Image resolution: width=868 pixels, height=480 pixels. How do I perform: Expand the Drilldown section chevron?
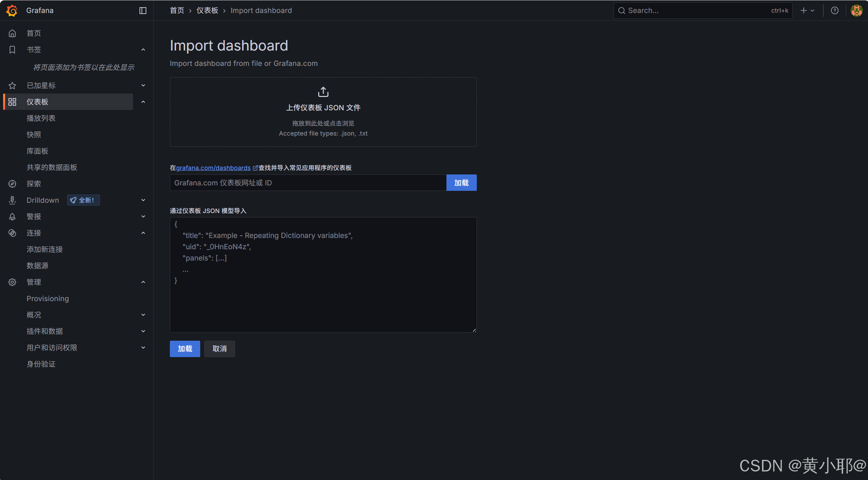click(143, 200)
